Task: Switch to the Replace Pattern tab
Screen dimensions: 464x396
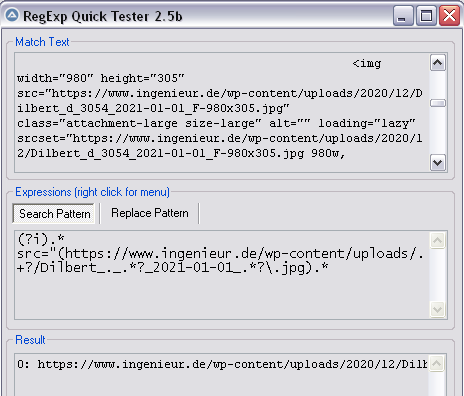Action: tap(150, 213)
